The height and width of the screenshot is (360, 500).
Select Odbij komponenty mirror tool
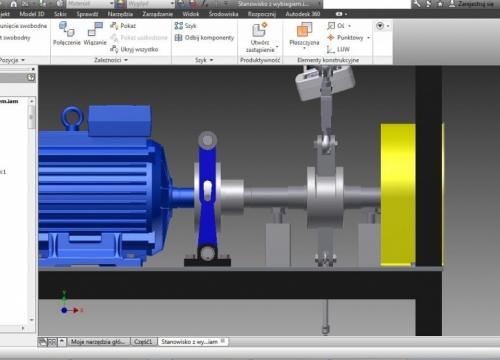point(204,38)
